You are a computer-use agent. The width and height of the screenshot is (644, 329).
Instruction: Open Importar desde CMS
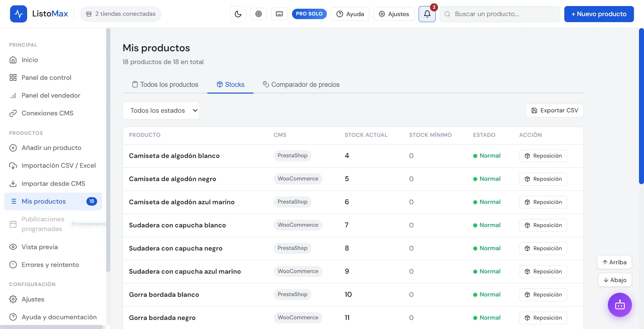coord(53,183)
